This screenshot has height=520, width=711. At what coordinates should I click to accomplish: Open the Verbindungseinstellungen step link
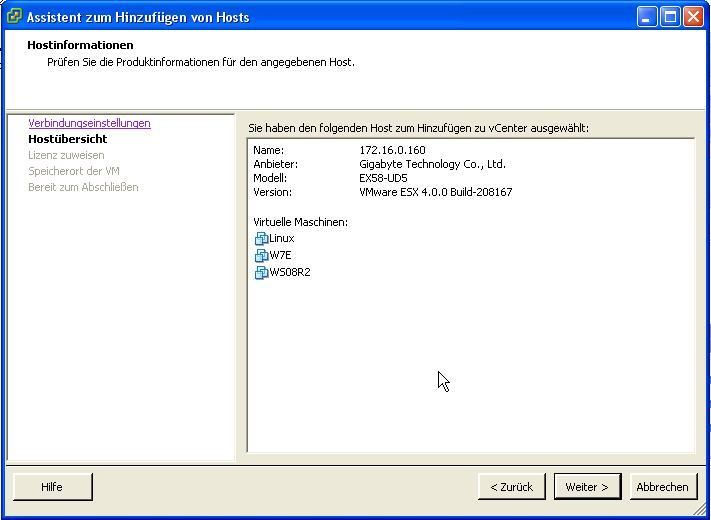[89, 123]
